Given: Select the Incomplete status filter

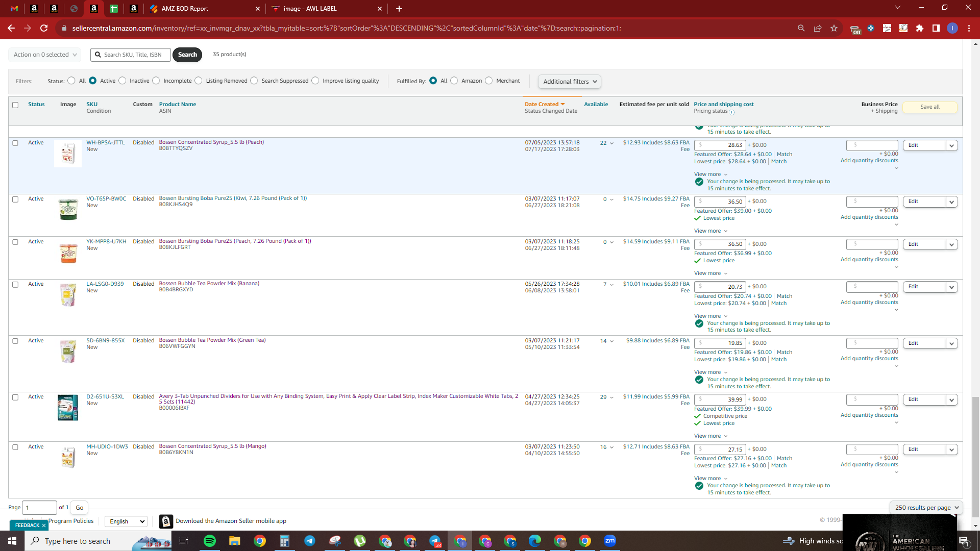Looking at the screenshot, I should (x=156, y=81).
